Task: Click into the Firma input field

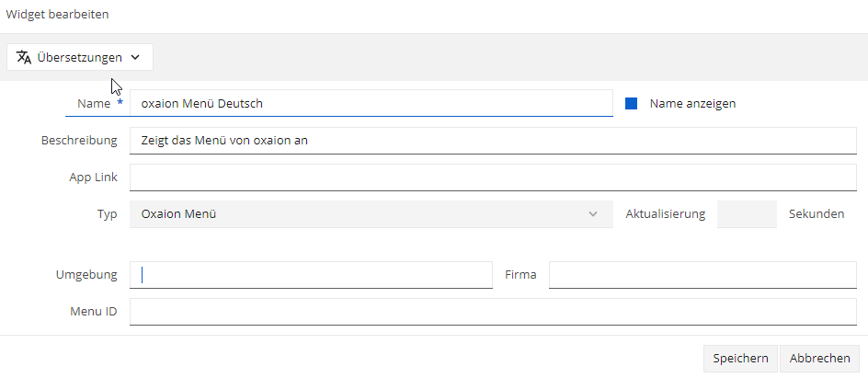Action: (703, 275)
